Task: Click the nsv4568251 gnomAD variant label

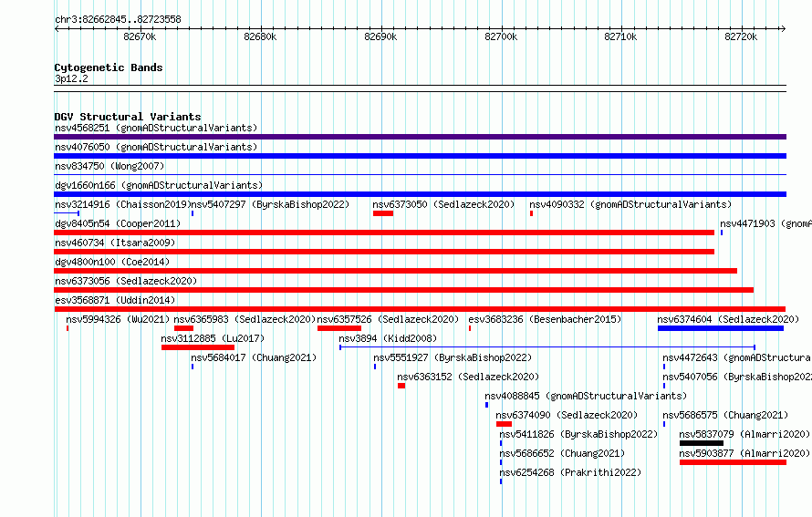Action: click(x=156, y=128)
